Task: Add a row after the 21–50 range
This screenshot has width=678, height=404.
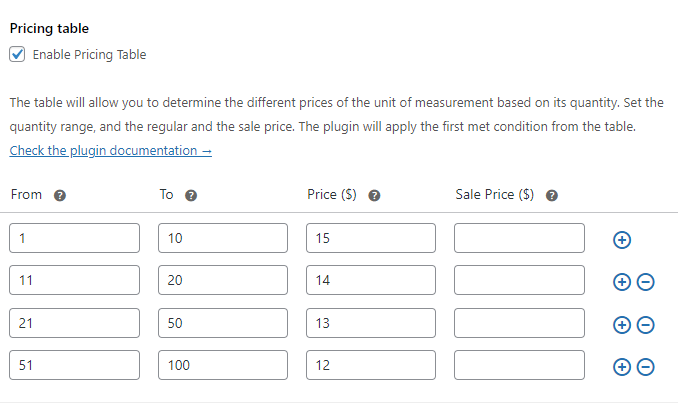Action: click(x=621, y=325)
